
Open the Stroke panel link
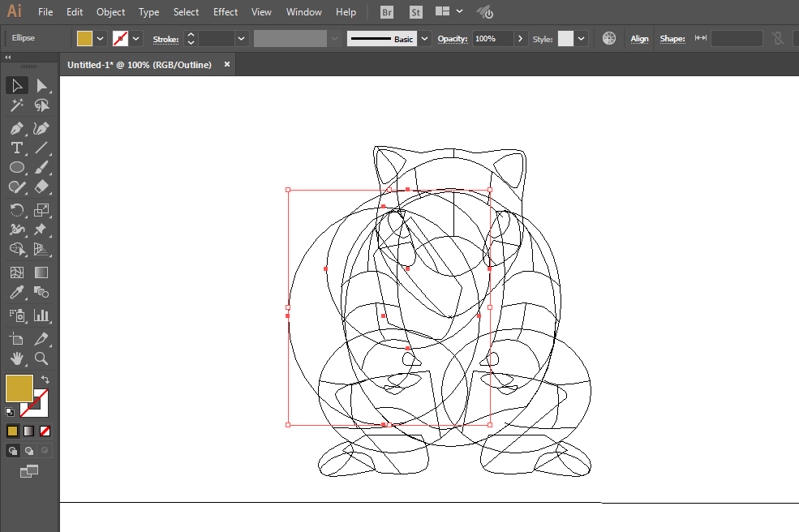(165, 39)
